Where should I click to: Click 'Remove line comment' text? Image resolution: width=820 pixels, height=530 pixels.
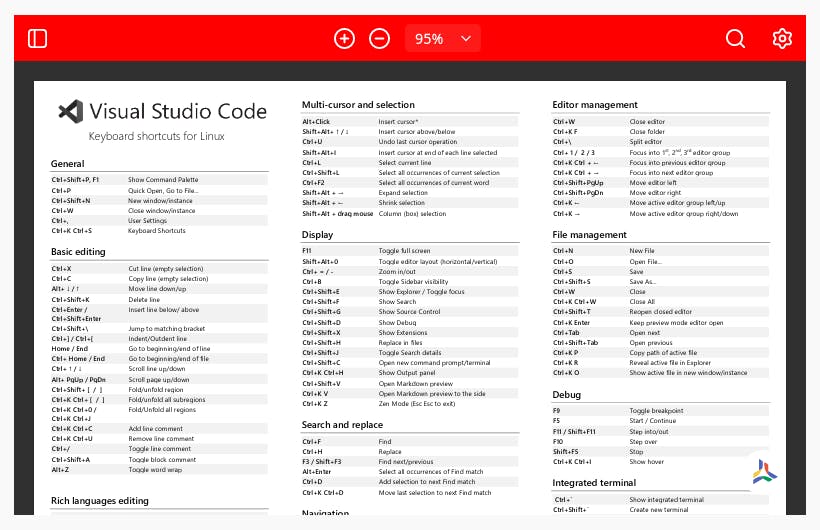(x=161, y=439)
